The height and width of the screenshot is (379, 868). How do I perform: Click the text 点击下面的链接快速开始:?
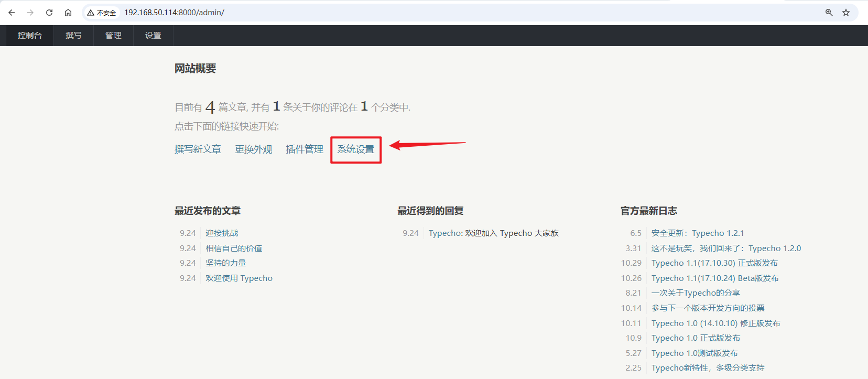[227, 126]
